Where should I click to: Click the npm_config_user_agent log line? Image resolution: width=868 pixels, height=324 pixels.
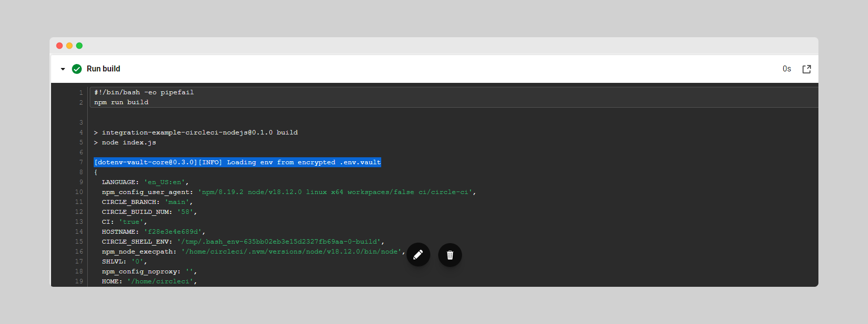289,192
